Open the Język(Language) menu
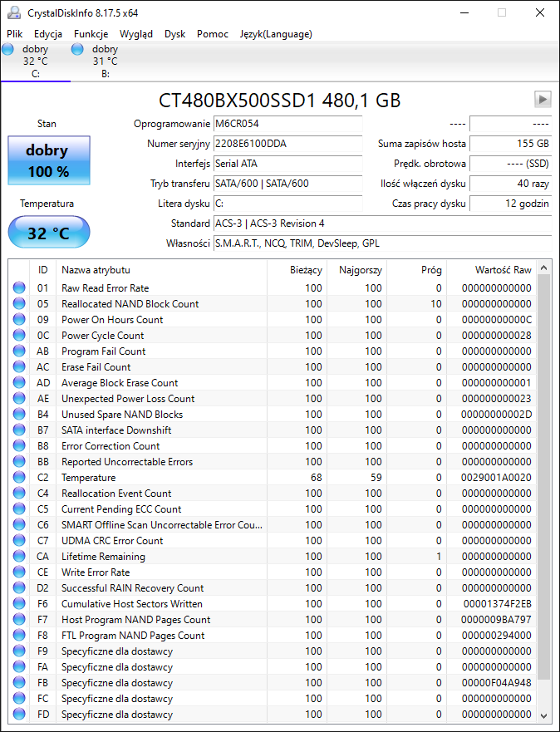Viewport: 560px width, 732px height. (276, 33)
